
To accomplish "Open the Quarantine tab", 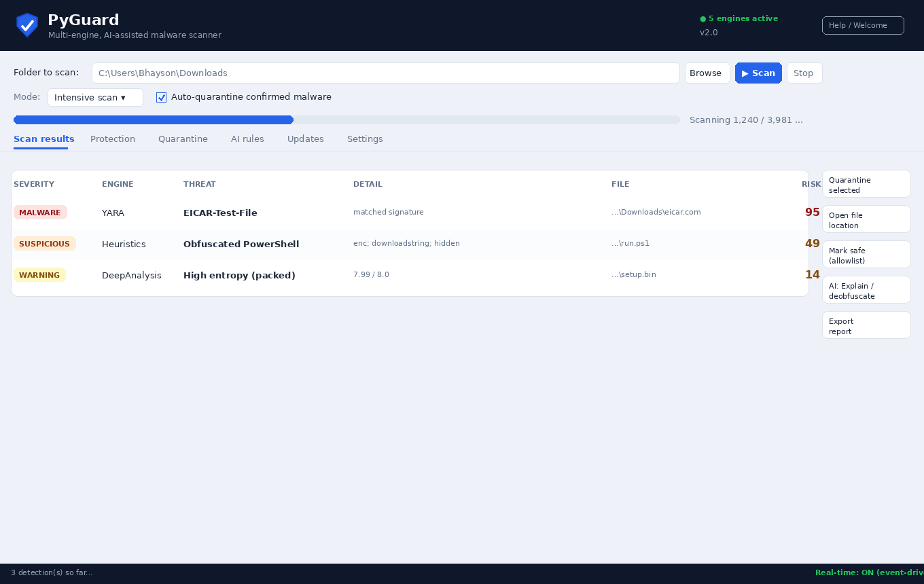I will point(183,139).
